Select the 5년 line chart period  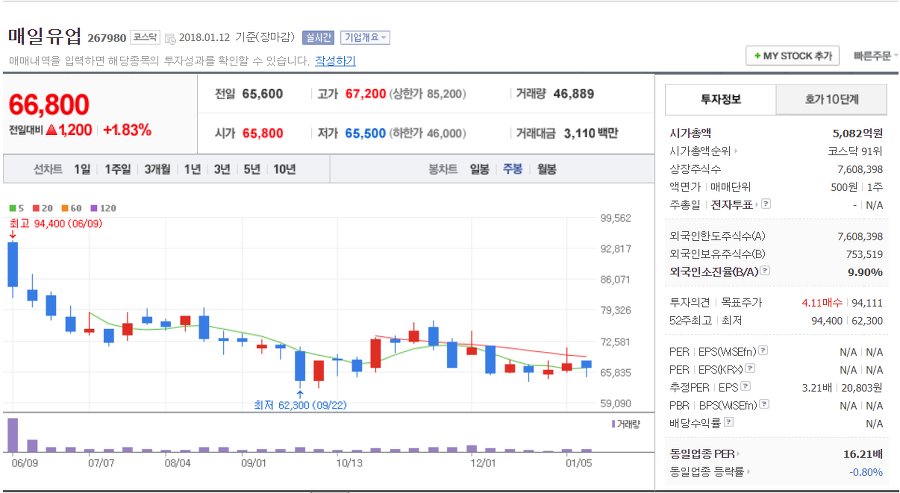[252, 169]
